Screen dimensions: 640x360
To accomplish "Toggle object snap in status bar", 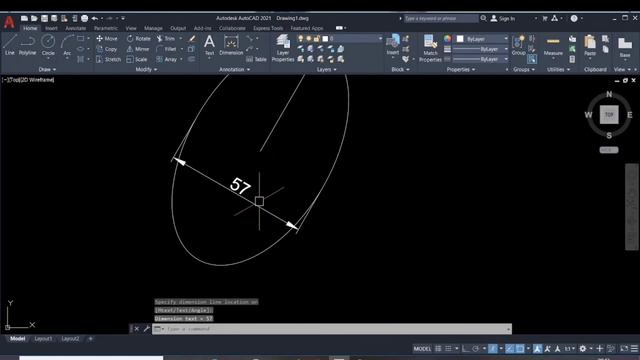I will [x=520, y=349].
